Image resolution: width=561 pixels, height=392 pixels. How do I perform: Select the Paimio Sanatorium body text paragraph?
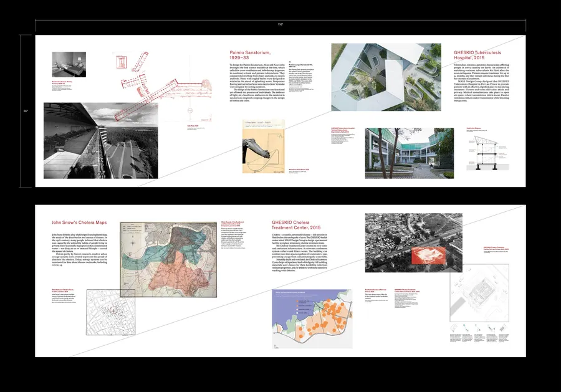pyautogui.click(x=255, y=87)
